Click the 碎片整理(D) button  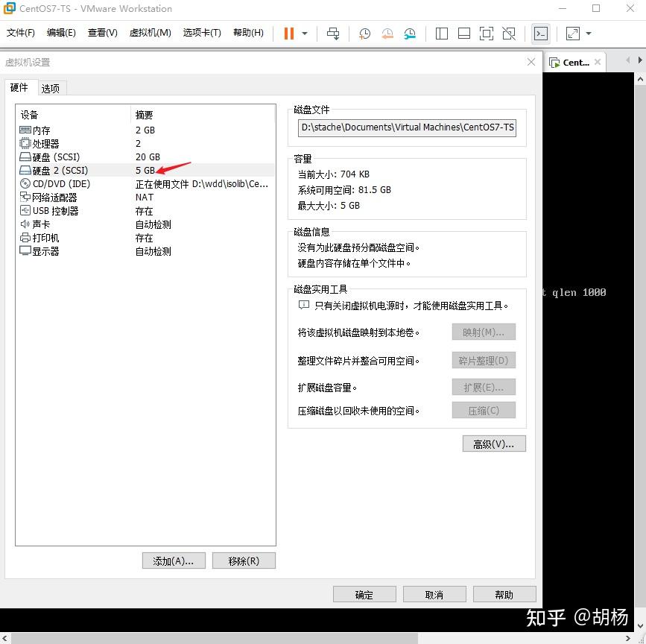click(x=484, y=361)
